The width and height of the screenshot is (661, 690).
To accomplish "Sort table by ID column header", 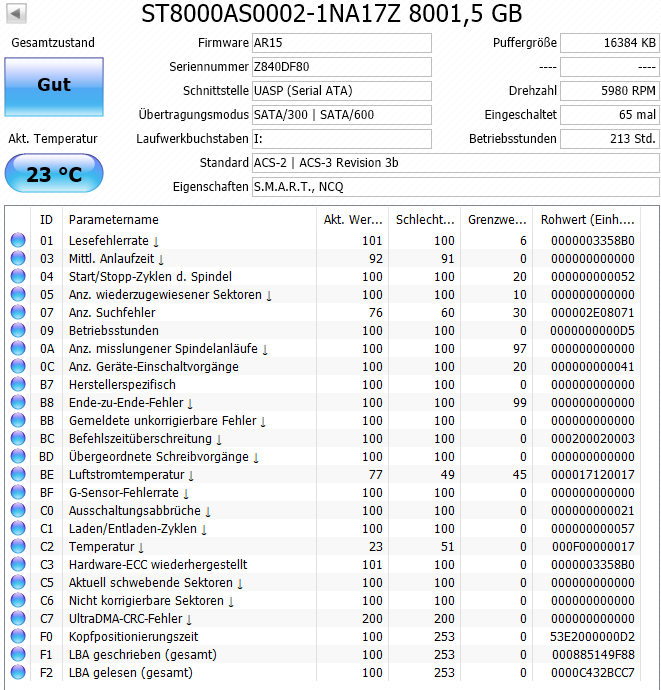I will click(x=46, y=220).
